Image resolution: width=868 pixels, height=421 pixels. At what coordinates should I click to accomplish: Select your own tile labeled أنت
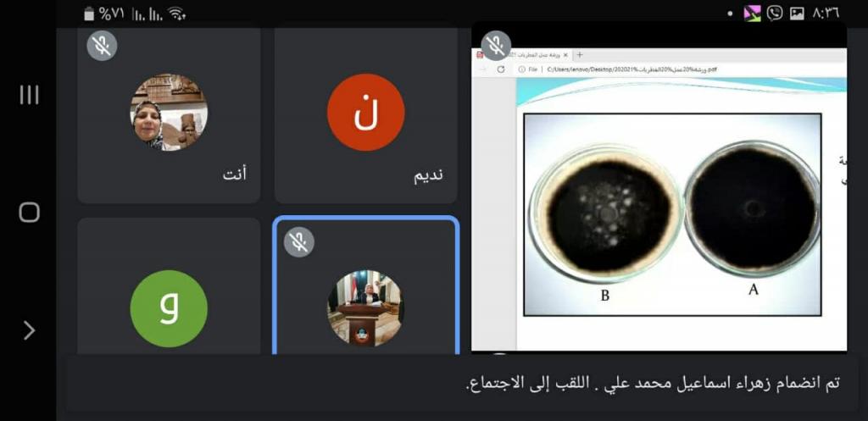click(169, 114)
